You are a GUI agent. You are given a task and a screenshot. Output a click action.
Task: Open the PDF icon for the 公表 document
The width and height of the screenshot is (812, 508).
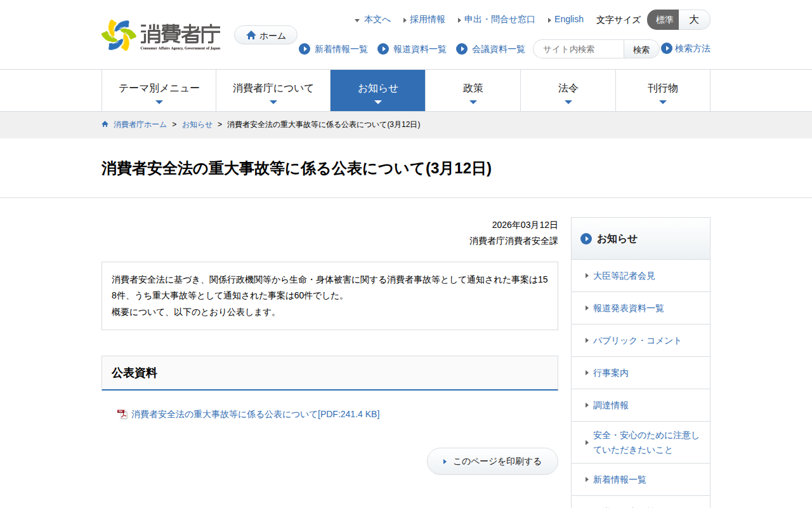[121, 413]
